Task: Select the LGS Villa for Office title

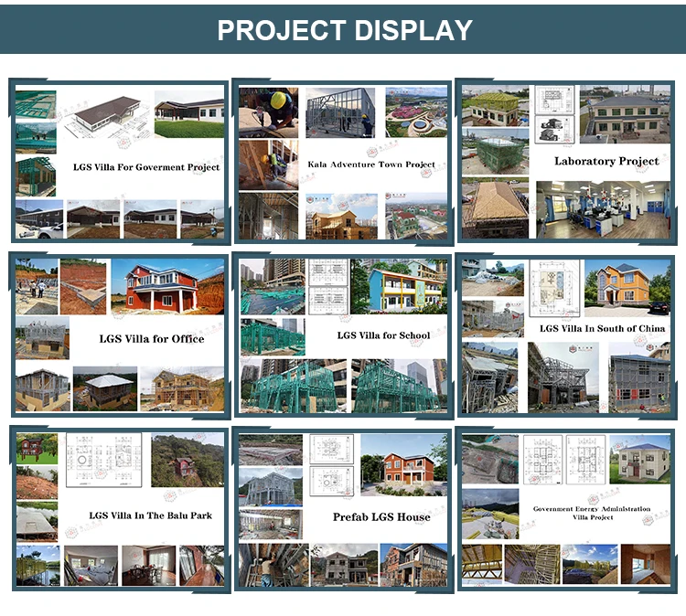Action: [x=151, y=339]
